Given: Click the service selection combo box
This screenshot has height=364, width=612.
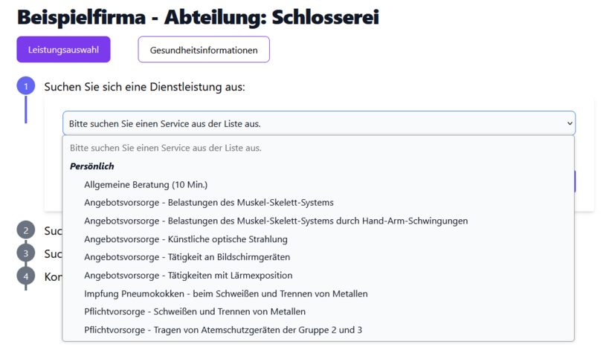Looking at the screenshot, I should click(318, 123).
